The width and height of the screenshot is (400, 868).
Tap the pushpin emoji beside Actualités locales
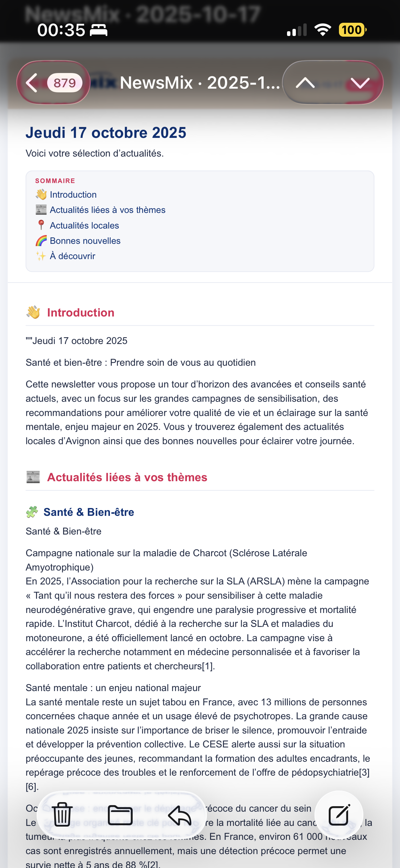pos(41,225)
